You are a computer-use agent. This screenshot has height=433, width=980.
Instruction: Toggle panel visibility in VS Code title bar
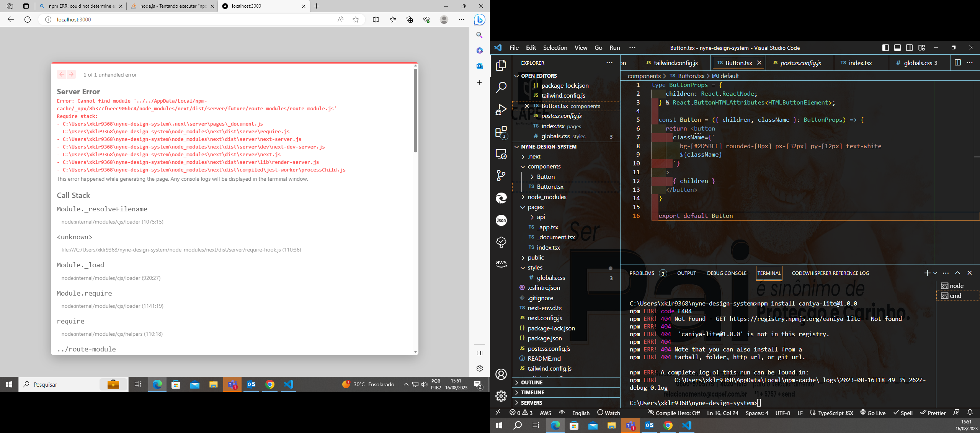897,48
